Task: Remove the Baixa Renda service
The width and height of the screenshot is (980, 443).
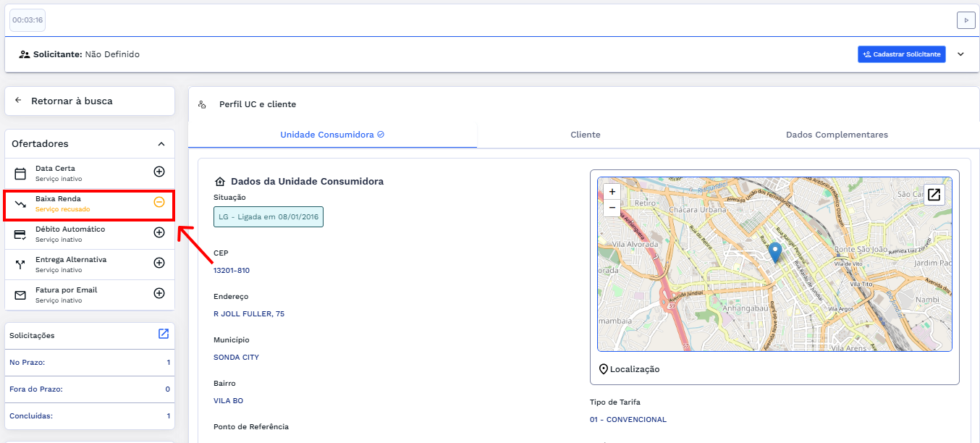Action: pos(159,202)
